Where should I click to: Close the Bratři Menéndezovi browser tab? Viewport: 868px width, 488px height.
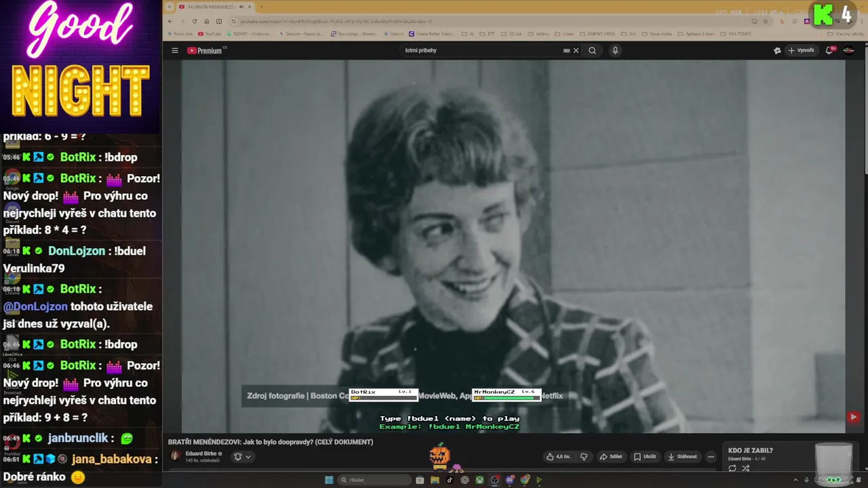250,7
